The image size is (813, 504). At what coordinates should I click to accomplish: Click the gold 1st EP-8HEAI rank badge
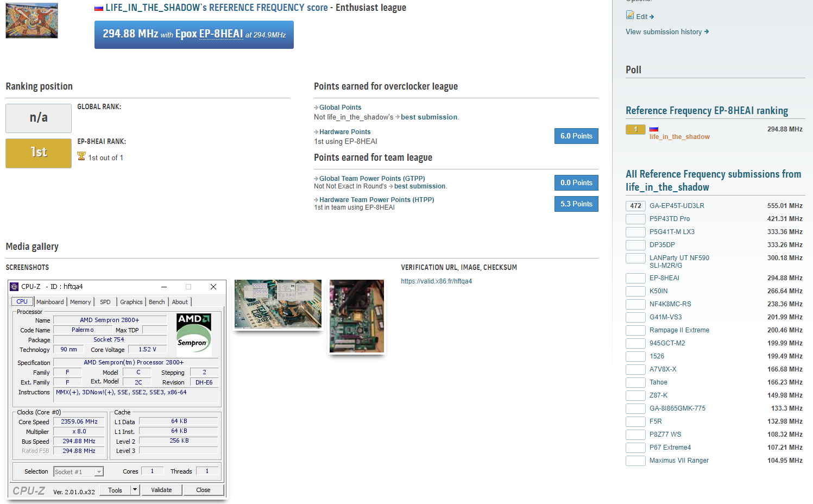coord(39,153)
